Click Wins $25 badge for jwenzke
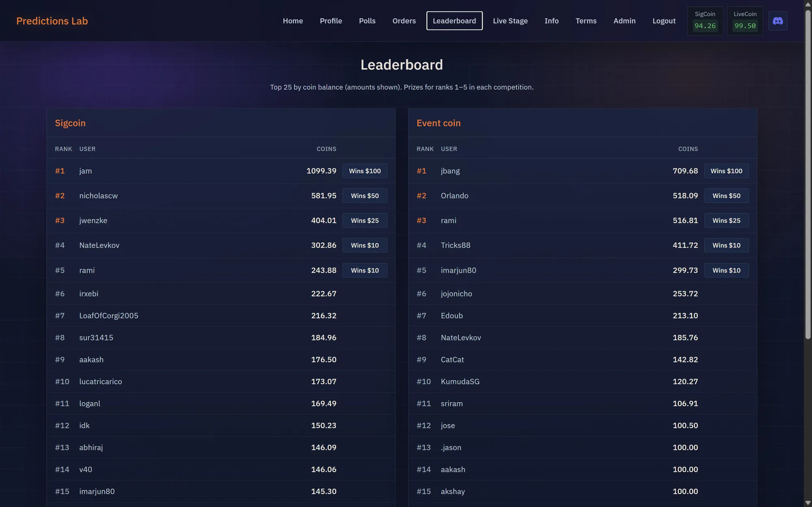Image resolution: width=812 pixels, height=507 pixels. click(x=365, y=220)
